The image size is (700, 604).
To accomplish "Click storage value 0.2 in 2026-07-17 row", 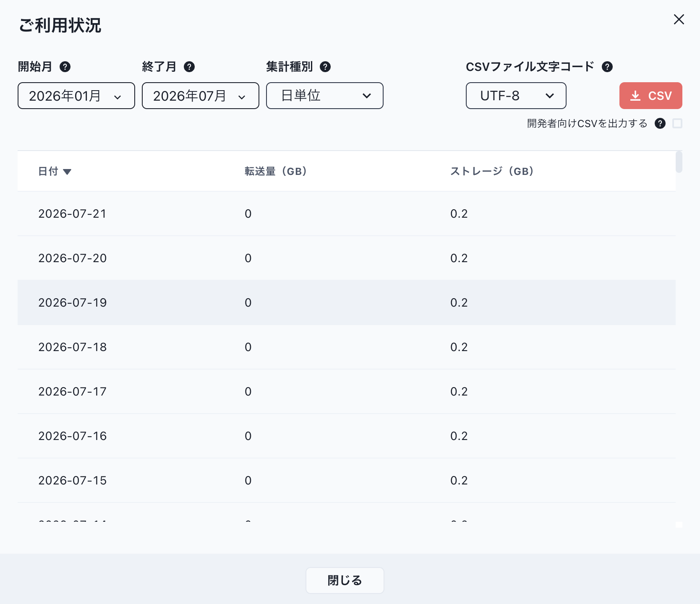I will (x=459, y=392).
